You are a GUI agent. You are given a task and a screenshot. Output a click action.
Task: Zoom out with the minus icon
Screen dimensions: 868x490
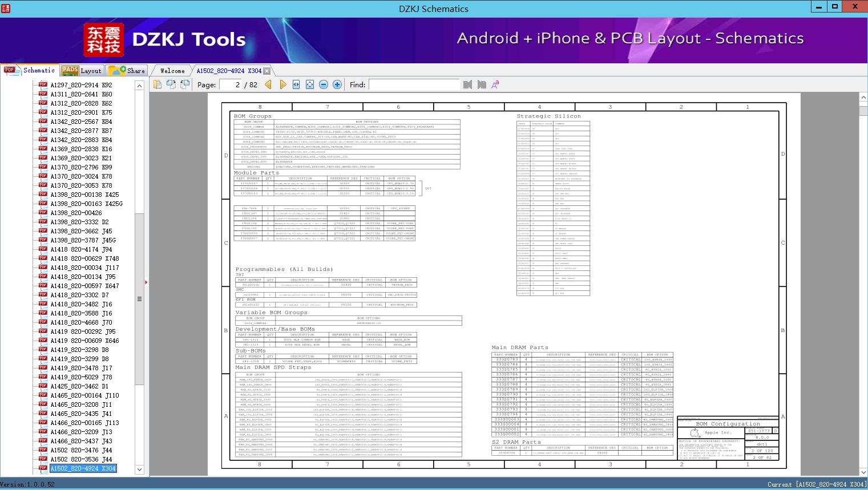[x=324, y=84]
